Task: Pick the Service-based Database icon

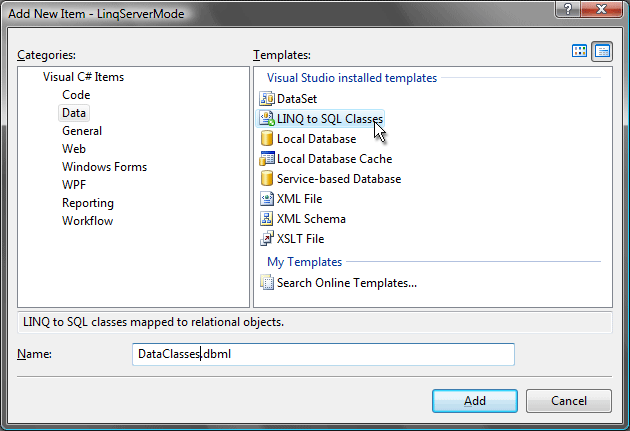Action: coord(267,178)
